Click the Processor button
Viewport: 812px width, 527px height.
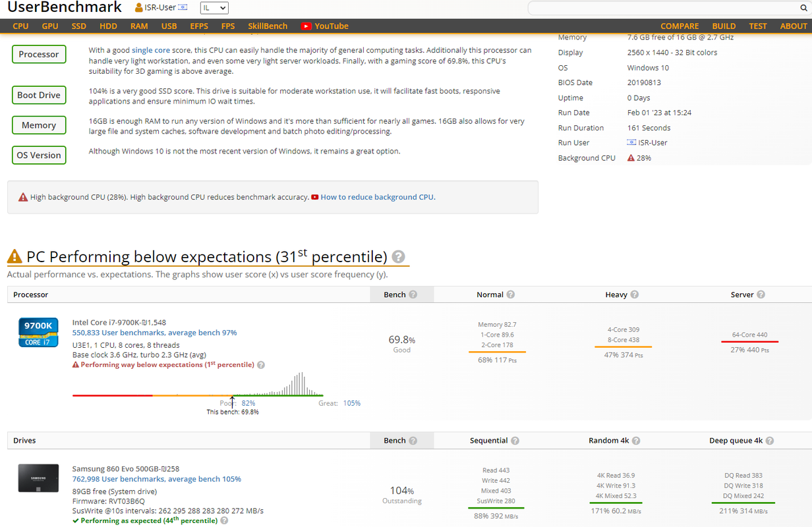pos(39,54)
